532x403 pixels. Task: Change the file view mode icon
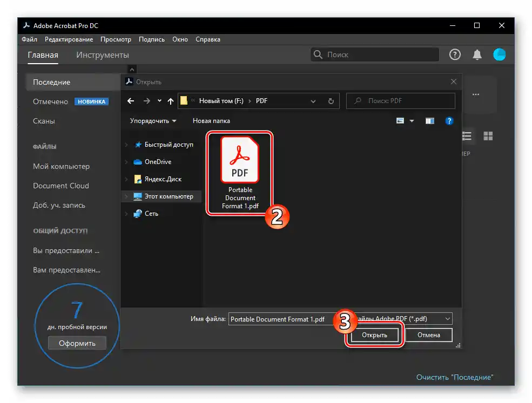(400, 121)
